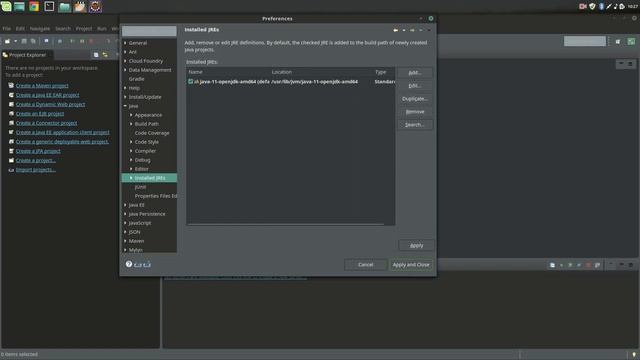Minimize the Eclipse editor area
Image resolution: width=640 pixels, height=360 pixels.
point(621,64)
